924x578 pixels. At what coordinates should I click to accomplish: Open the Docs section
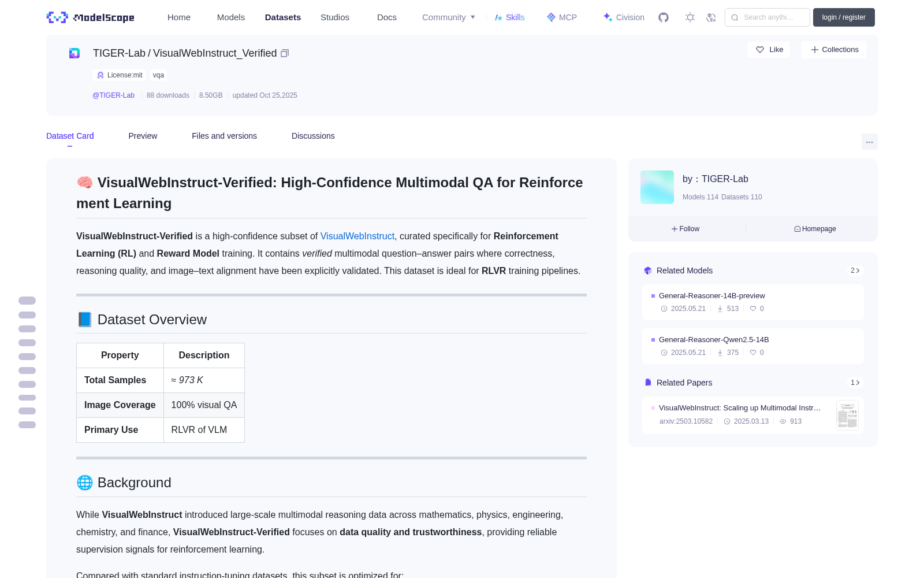click(x=387, y=17)
